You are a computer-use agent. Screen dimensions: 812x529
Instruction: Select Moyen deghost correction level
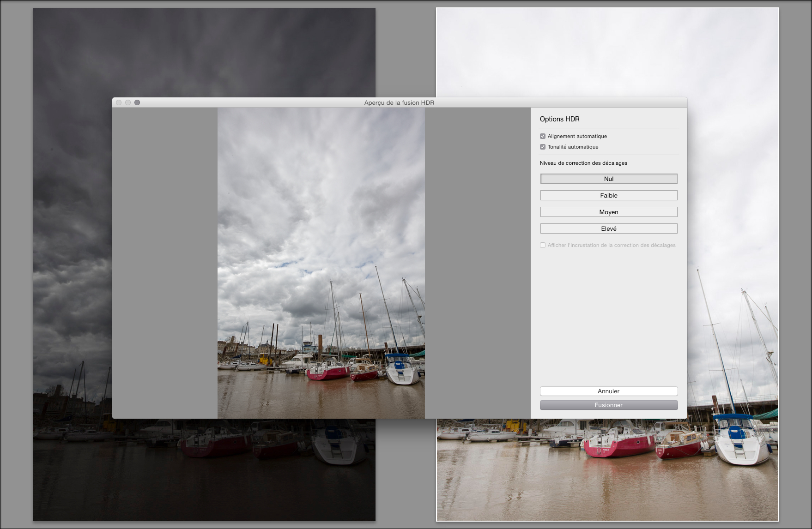pos(609,212)
